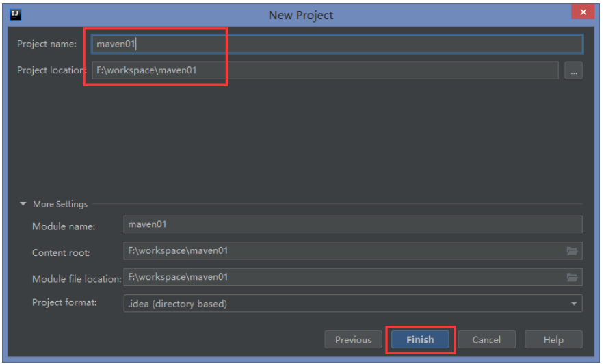Click the Project format dropdown arrow
Image resolution: width=604 pixels, height=364 pixels.
pos(574,304)
